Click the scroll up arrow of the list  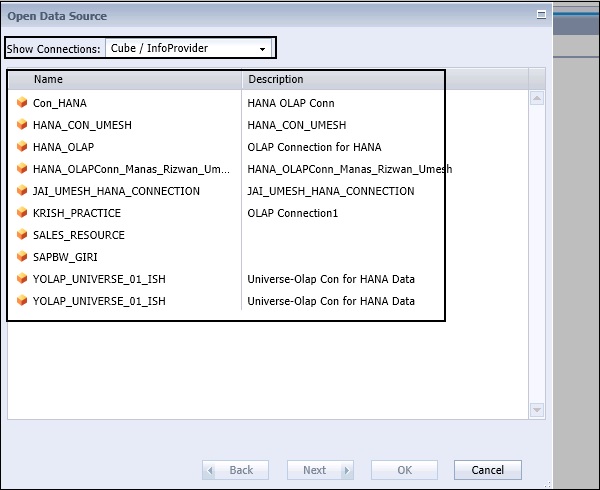[x=537, y=98]
